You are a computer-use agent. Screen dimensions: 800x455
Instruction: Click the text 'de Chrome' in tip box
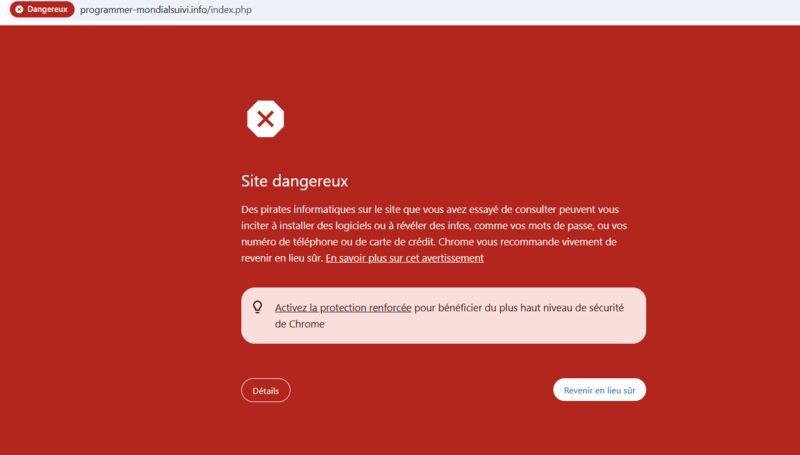click(x=299, y=324)
